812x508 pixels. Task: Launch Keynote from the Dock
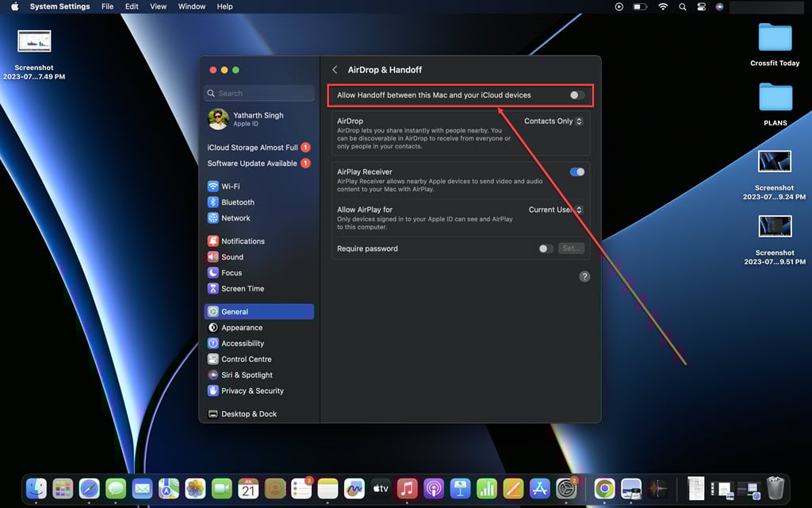coord(460,488)
